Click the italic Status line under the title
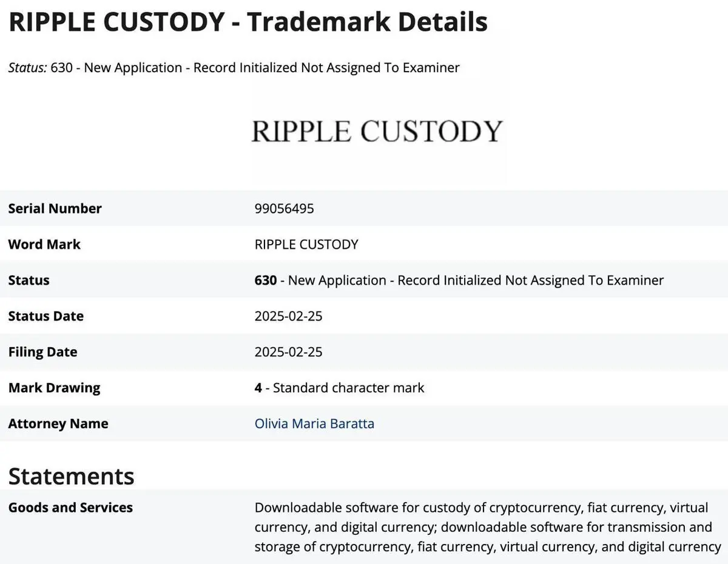Viewport: 728px width, 564px height. click(x=234, y=67)
